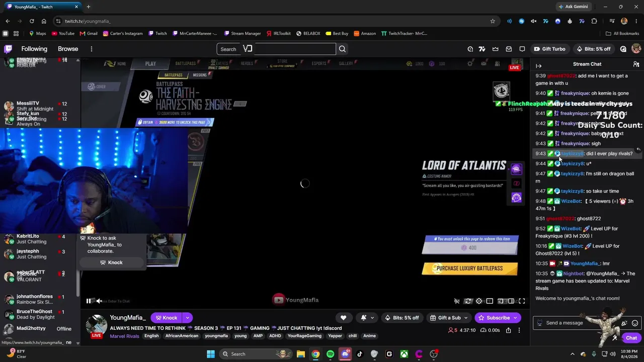Bookmark this page with the star icon

(x=493, y=21)
